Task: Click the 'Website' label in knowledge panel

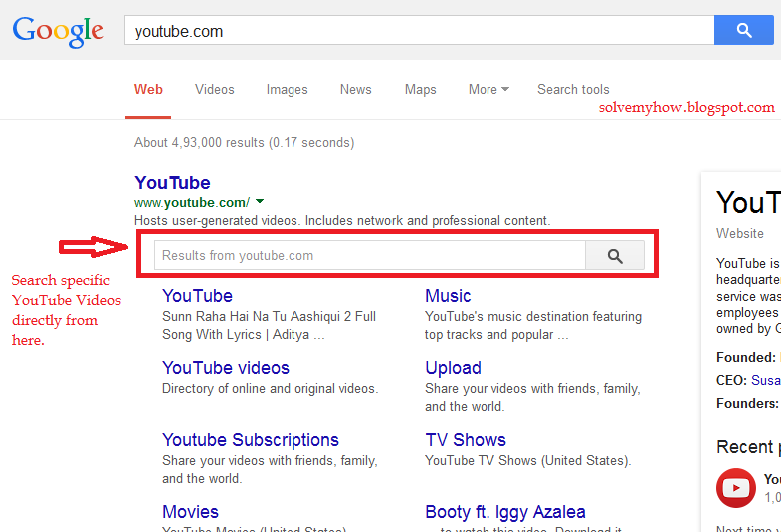Action: tap(740, 233)
